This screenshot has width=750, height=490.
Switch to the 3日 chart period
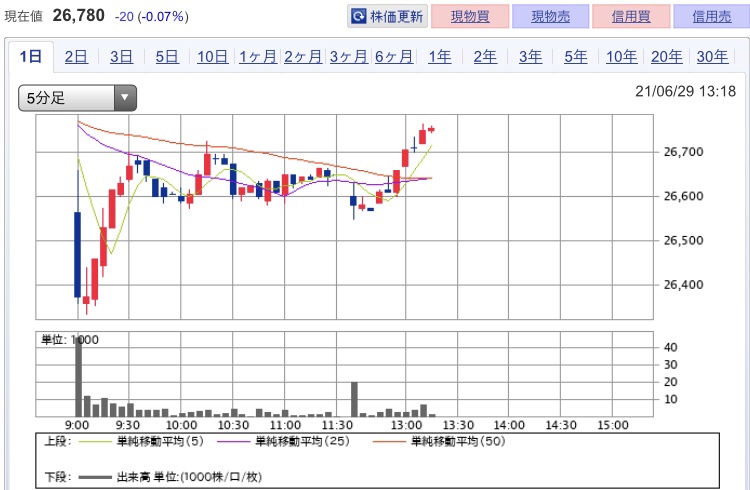click(121, 56)
